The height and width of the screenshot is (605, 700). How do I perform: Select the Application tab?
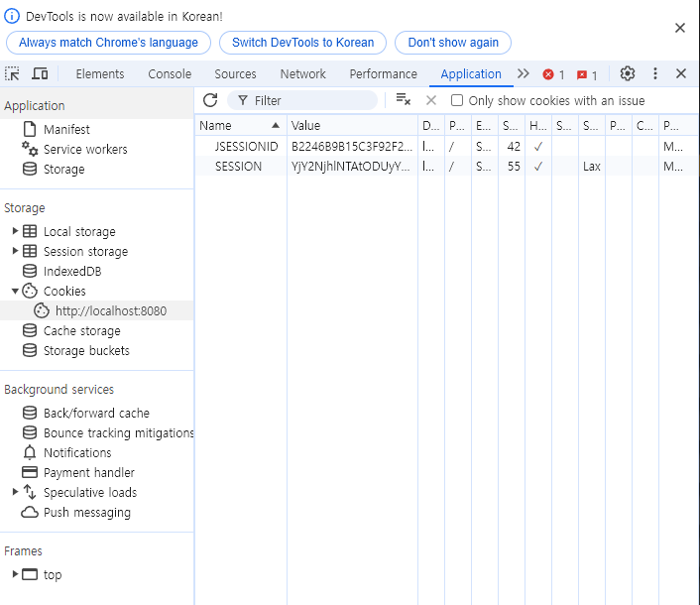[x=471, y=74]
